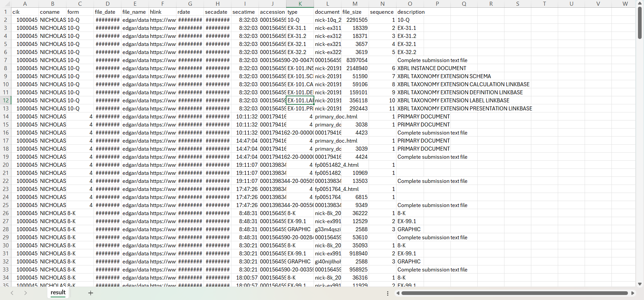
Task: Select row 25 header
Action: point(6,205)
